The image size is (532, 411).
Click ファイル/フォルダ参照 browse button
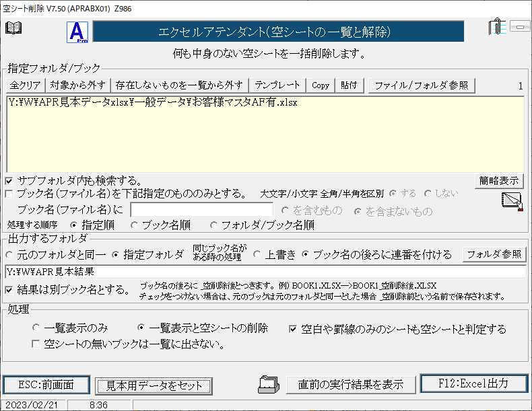click(422, 85)
